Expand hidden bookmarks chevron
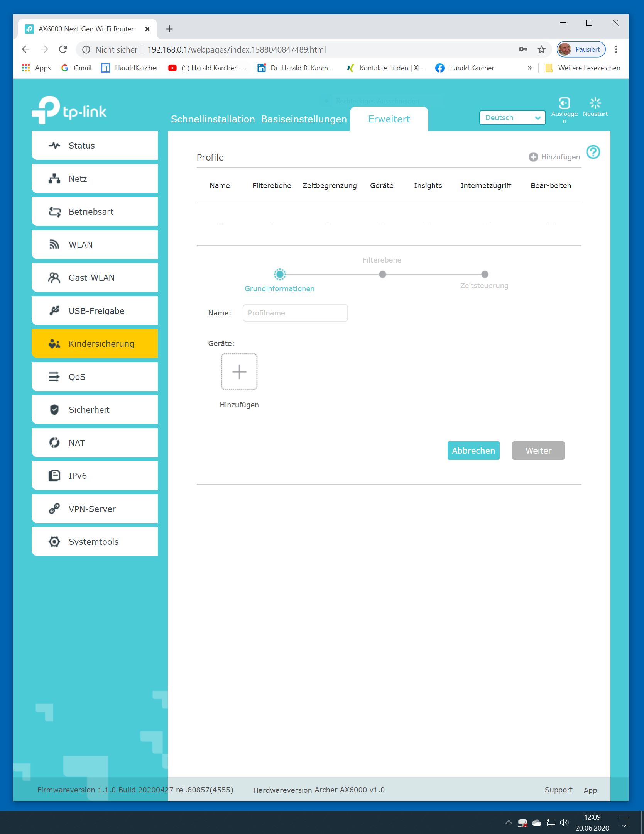The height and width of the screenshot is (834, 644). [x=530, y=68]
